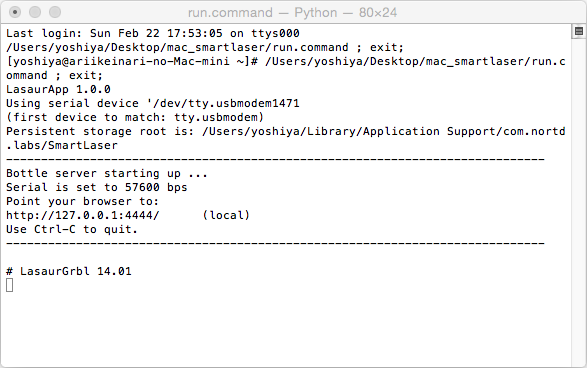Screen dimensions: 587x368
Task: Place cursor at the empty prompt block
Action: tap(10, 285)
